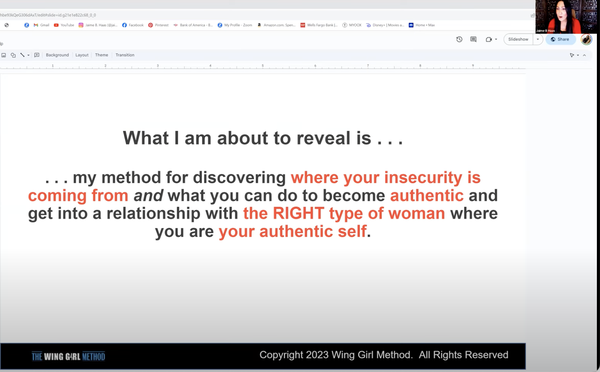This screenshot has height=372, width=600.
Task: Select the insert image icon
Action: (x=3, y=55)
